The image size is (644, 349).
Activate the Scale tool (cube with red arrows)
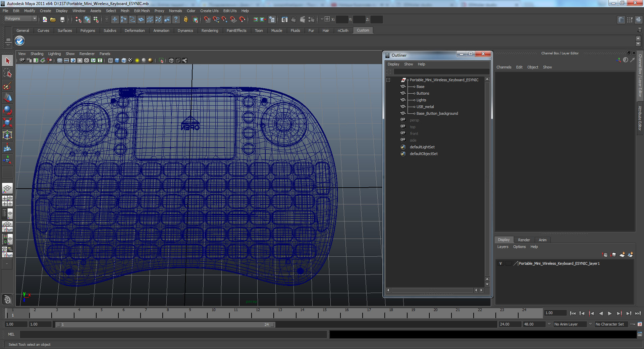point(7,122)
